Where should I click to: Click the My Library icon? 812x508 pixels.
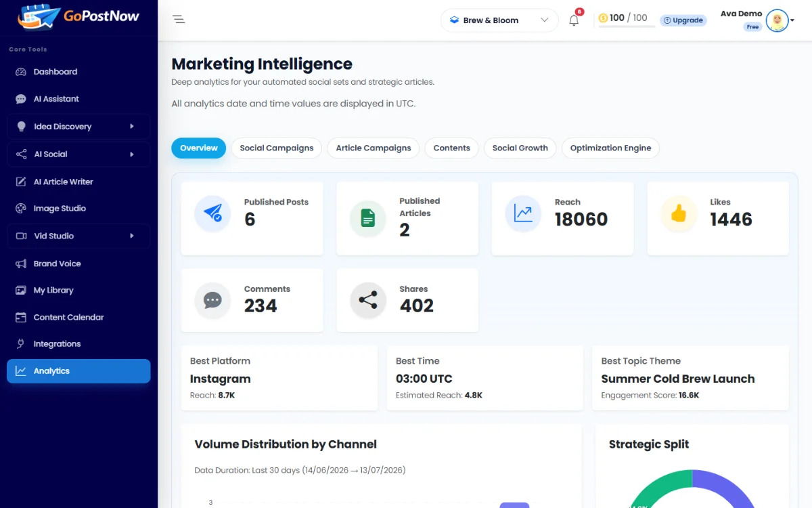pyautogui.click(x=21, y=290)
